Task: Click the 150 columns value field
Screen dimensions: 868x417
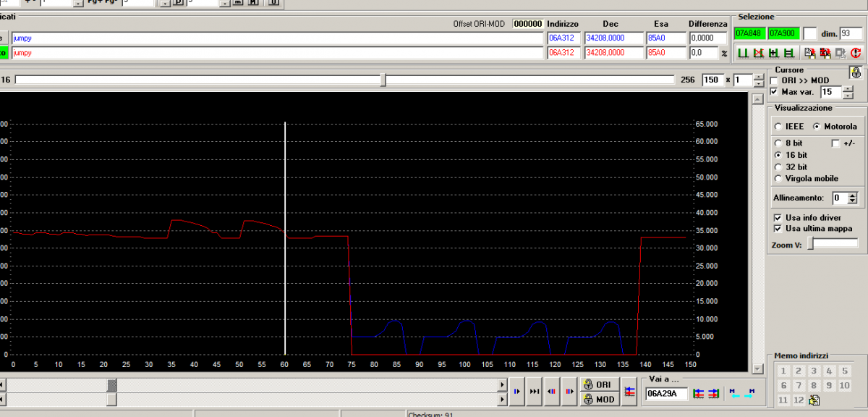Action: [x=712, y=80]
